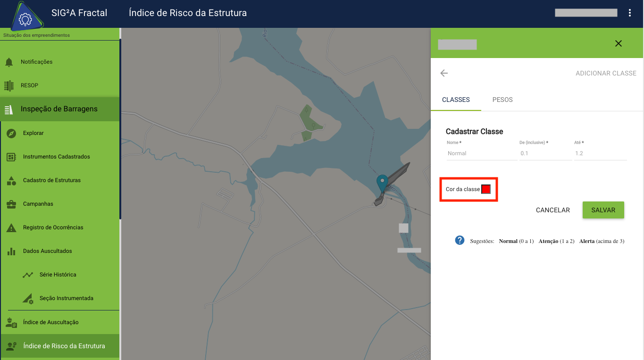644x360 pixels.
Task: Click the SALVAR button
Action: pyautogui.click(x=603, y=210)
